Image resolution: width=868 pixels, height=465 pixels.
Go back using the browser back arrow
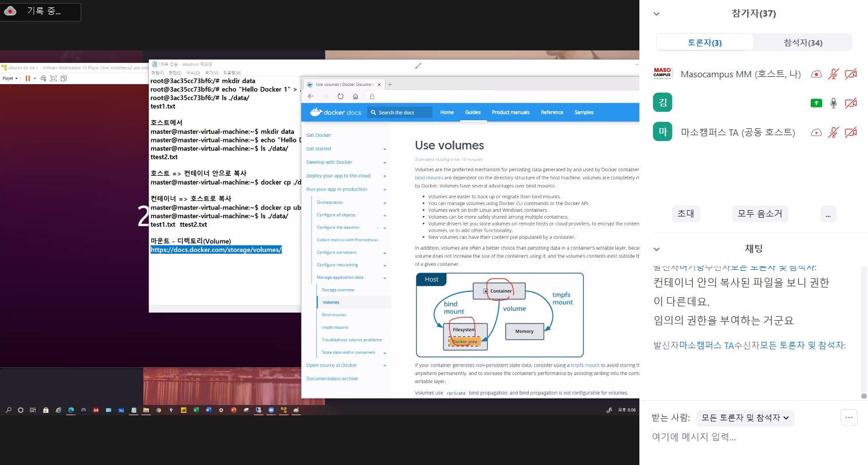tap(311, 96)
